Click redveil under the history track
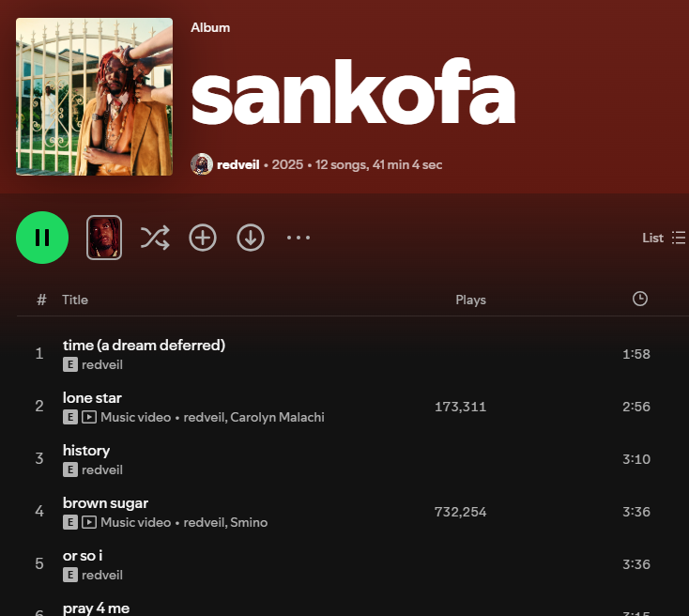The height and width of the screenshot is (616, 689). tap(102, 470)
